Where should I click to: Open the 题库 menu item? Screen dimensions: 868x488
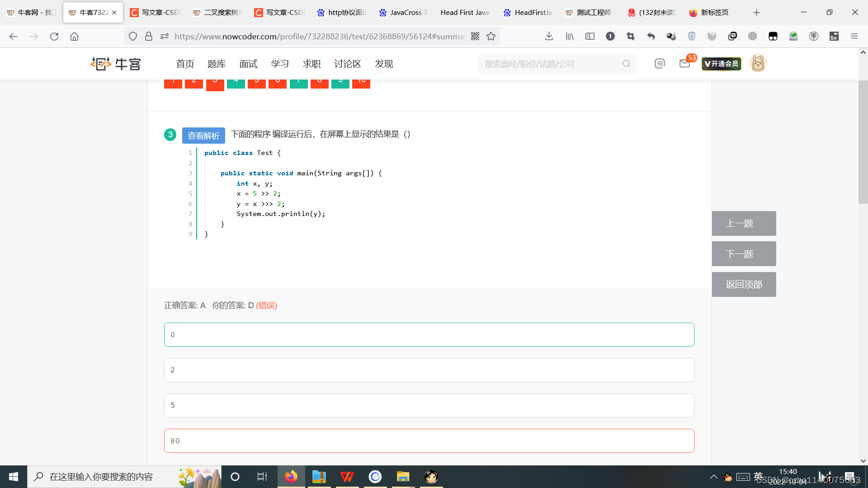(217, 64)
